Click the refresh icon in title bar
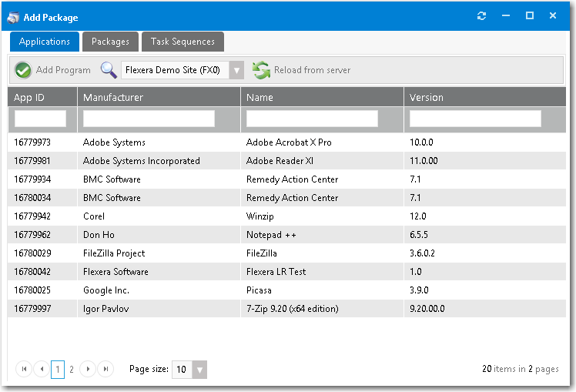 482,16
